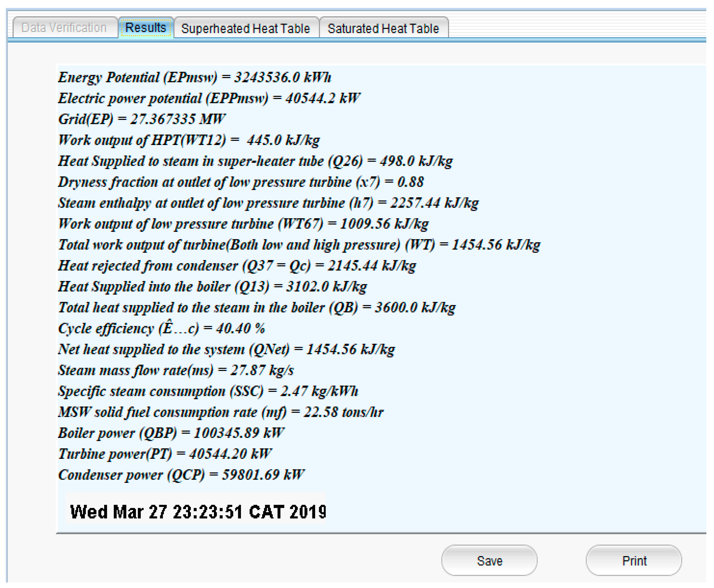
Task: Select the Results tab
Action: tap(146, 27)
